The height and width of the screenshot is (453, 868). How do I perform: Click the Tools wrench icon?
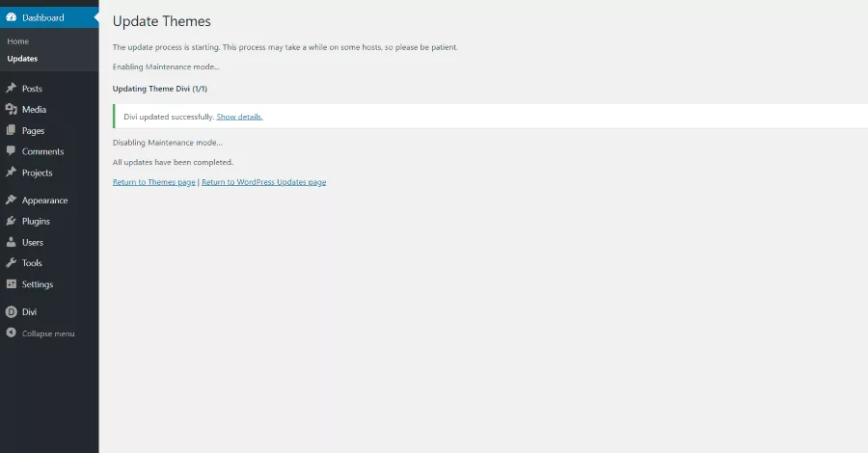[11, 263]
